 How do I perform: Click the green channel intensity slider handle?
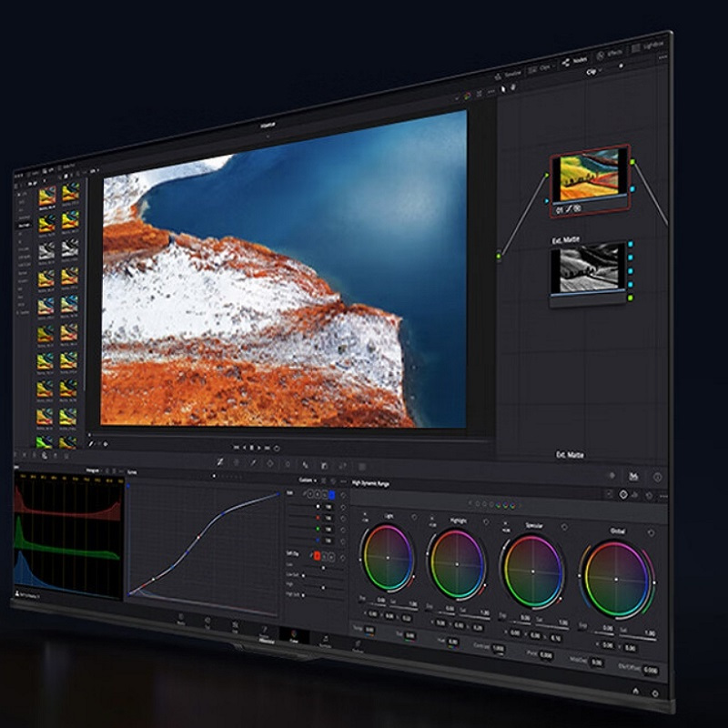click(x=318, y=529)
